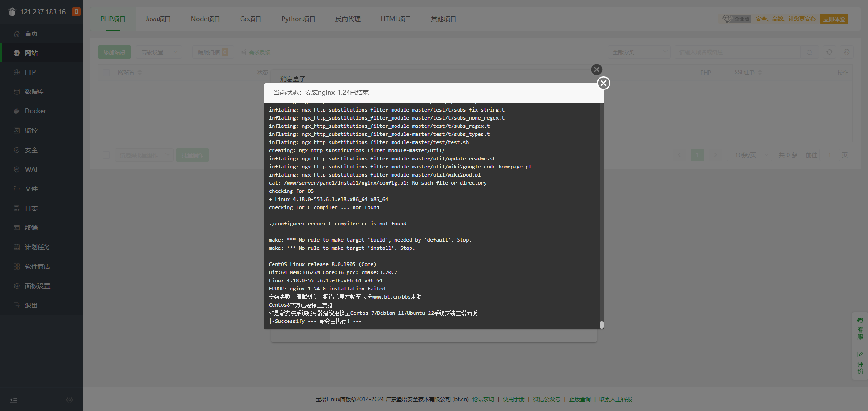Click the install log scrollbar thumb

[602, 325]
